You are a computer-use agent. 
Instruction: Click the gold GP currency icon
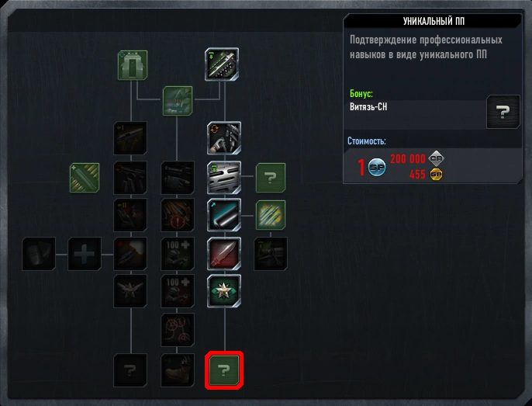436,175
